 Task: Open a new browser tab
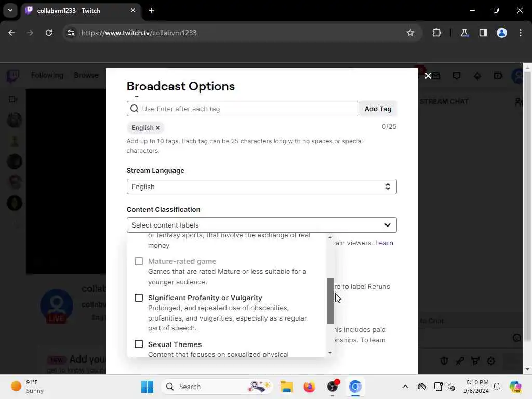(x=152, y=10)
